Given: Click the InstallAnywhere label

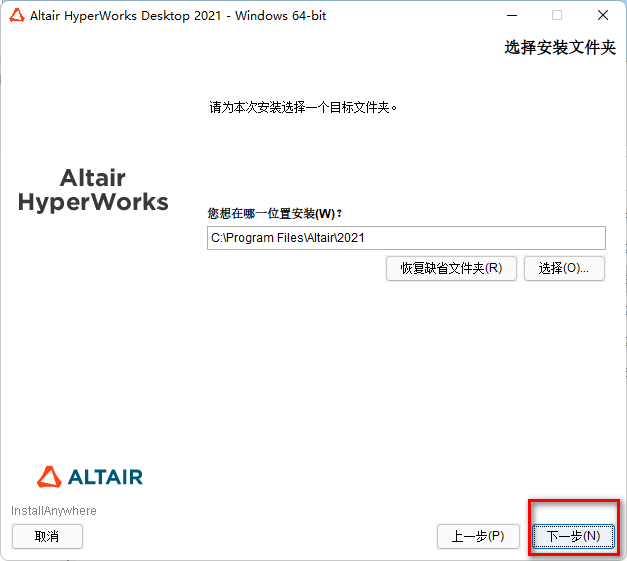Looking at the screenshot, I should tap(54, 511).
